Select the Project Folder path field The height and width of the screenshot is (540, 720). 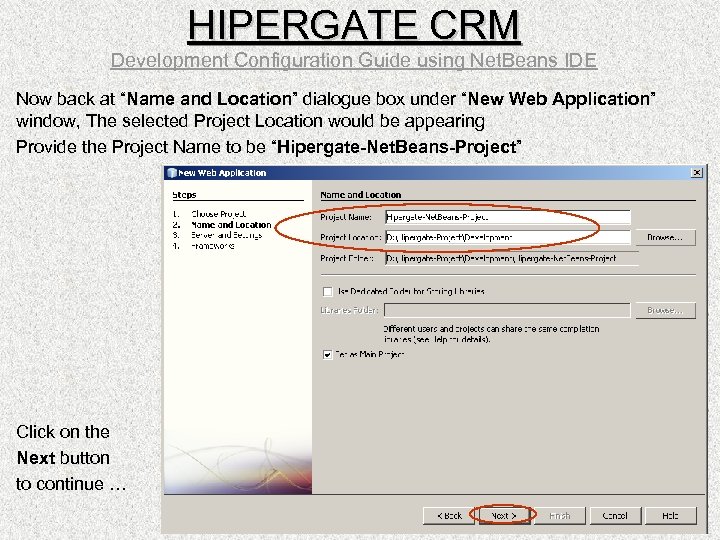tap(512, 259)
